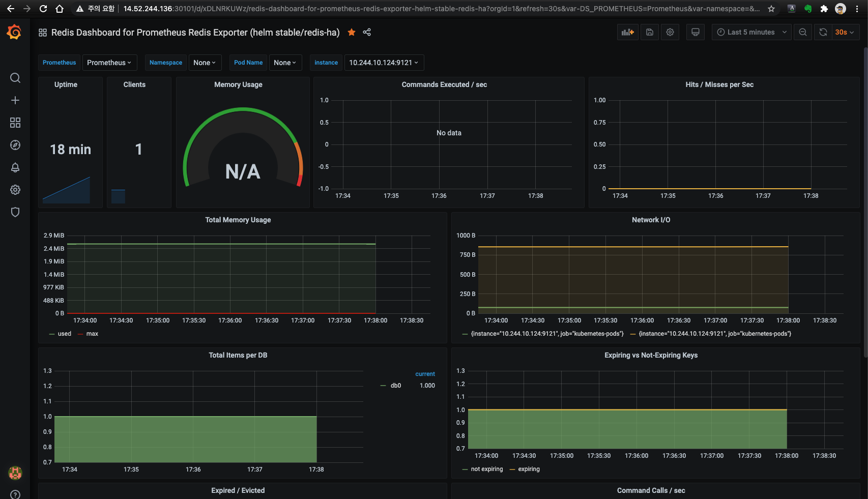Toggle the second Network I/O legend series
The image size is (868, 499).
pyautogui.click(x=715, y=334)
